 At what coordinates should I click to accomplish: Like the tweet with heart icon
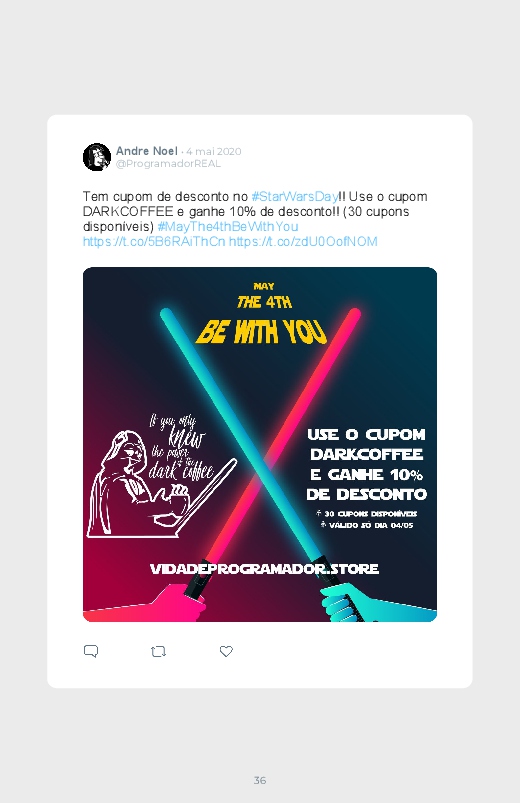click(226, 651)
